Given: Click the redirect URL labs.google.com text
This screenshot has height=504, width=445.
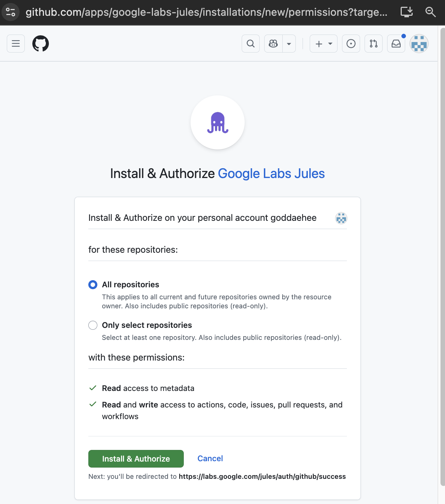Looking at the screenshot, I should [262, 477].
